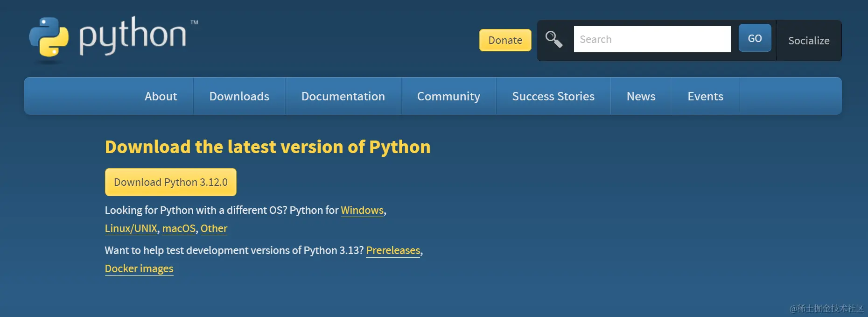Screen dimensions: 868x317
Task: Go to Success Stories section
Action: [553, 96]
